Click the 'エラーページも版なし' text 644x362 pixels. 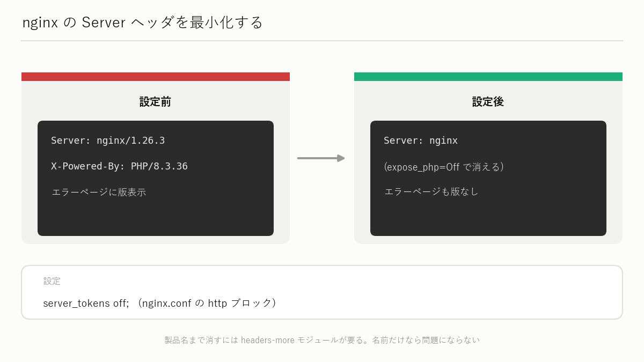point(431,191)
